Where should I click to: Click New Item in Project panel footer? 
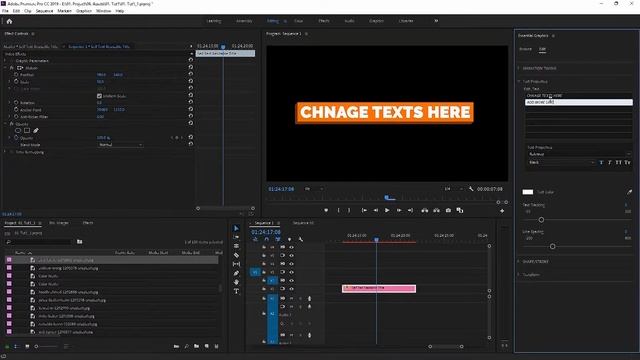[x=207, y=346]
